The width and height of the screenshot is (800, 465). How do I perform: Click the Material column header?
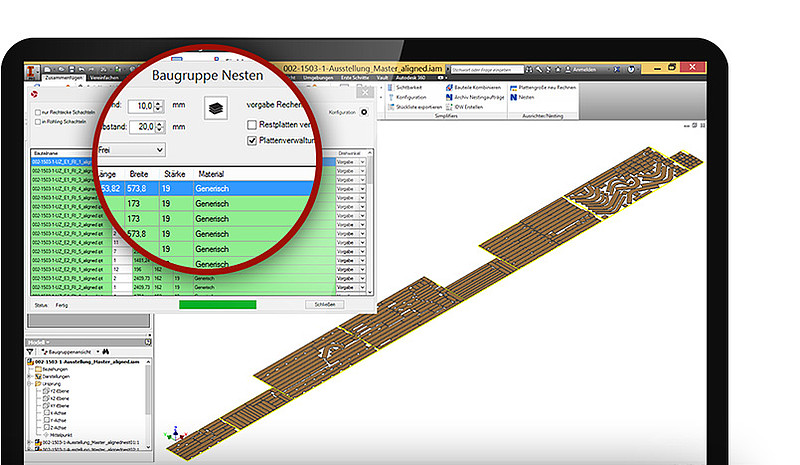point(211,174)
